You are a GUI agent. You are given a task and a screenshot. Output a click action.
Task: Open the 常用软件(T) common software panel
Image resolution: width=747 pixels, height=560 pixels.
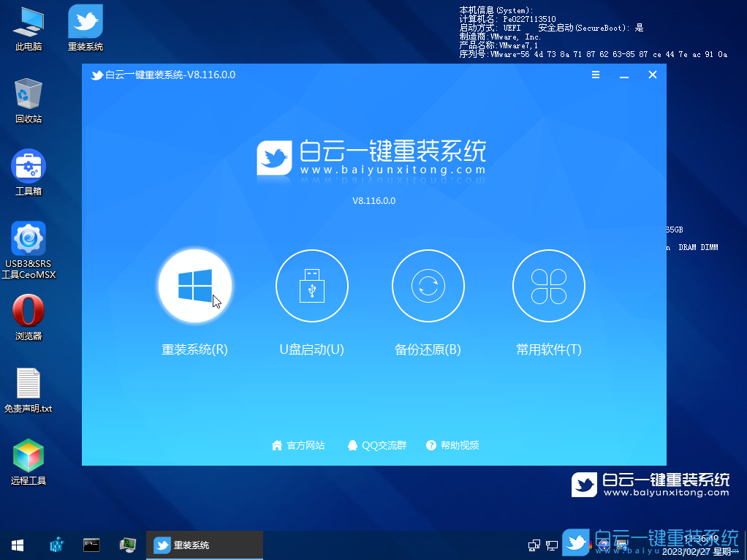[x=548, y=286]
